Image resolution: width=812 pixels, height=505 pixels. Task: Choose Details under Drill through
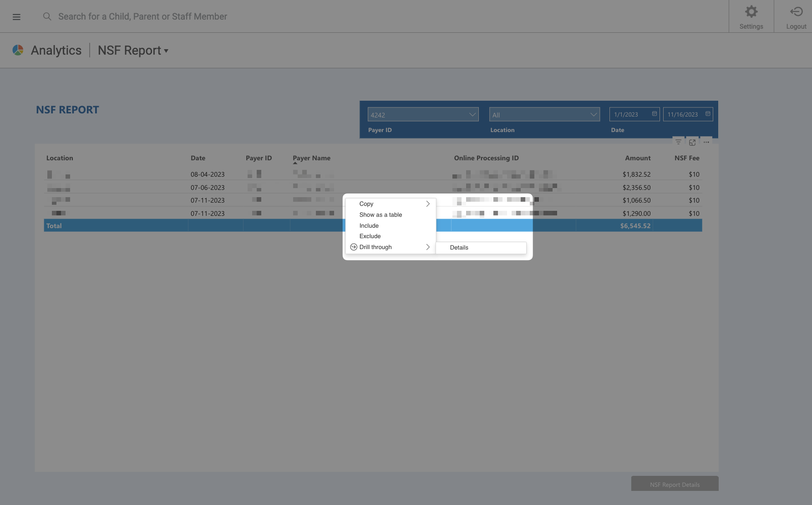point(459,247)
